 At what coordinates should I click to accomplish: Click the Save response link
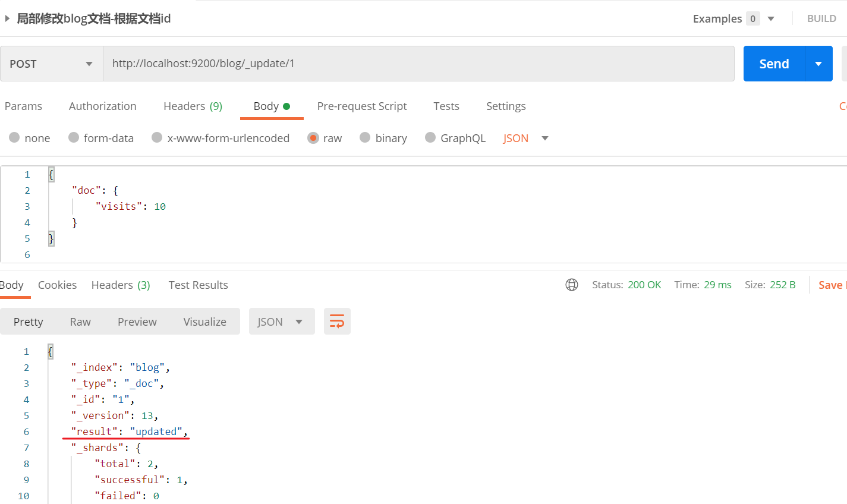coord(832,285)
